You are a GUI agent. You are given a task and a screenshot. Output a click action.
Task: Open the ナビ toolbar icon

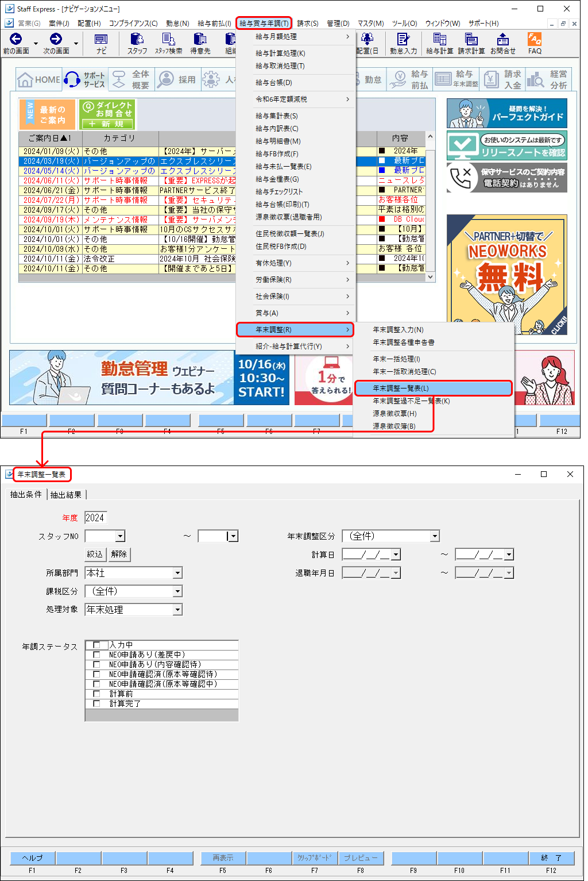tap(101, 43)
